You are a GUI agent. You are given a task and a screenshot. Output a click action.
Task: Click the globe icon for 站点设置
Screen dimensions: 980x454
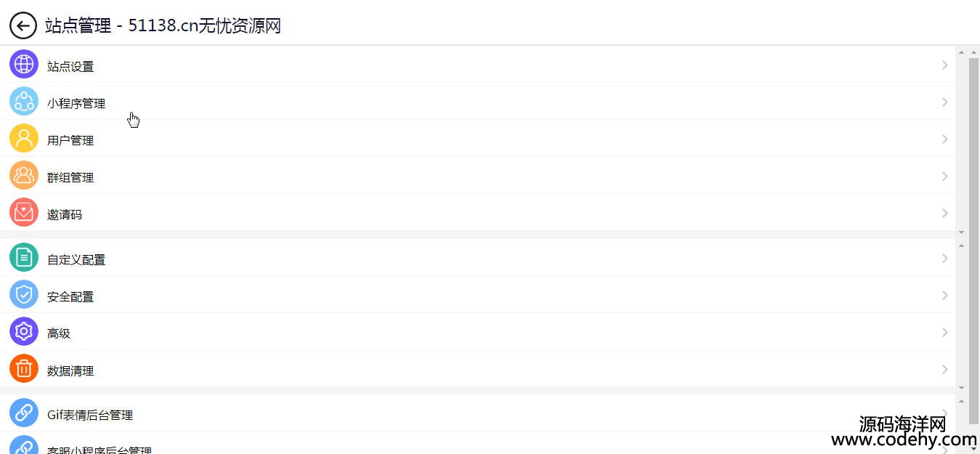pyautogui.click(x=24, y=64)
